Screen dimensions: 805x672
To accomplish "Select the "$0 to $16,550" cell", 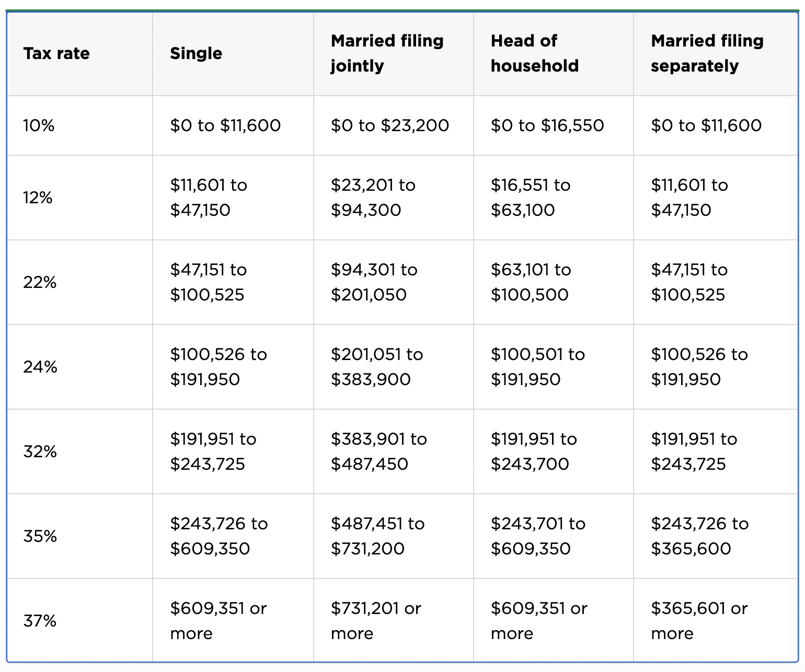I will pyautogui.click(x=547, y=125).
